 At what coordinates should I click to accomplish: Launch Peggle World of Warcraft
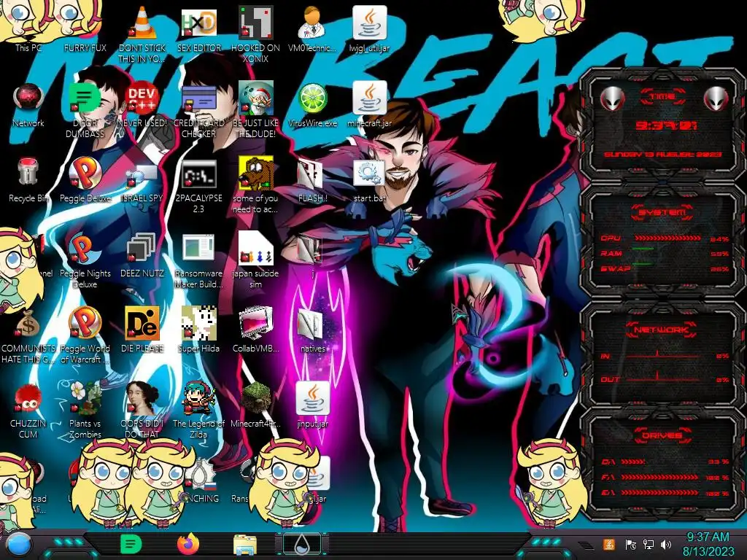click(x=85, y=324)
